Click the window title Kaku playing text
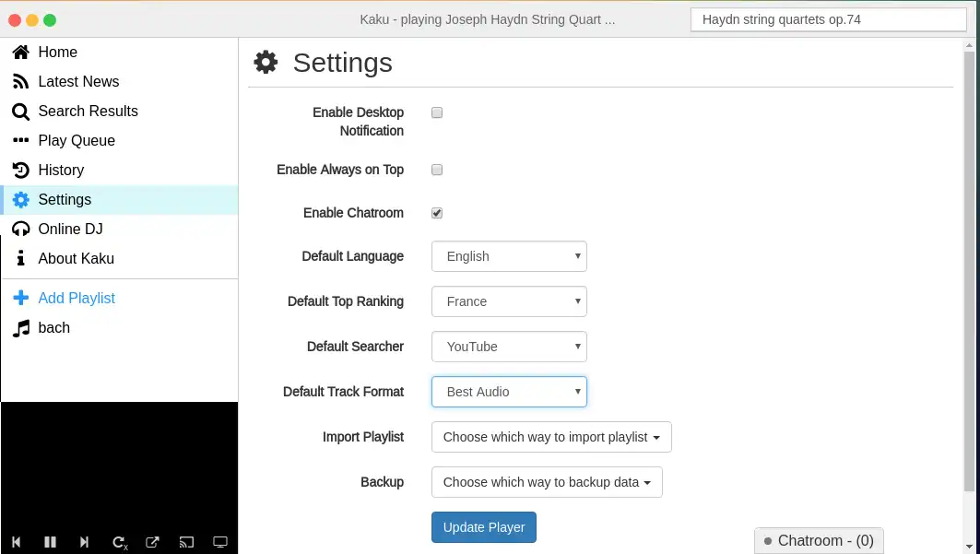The image size is (980, 554). [x=488, y=19]
